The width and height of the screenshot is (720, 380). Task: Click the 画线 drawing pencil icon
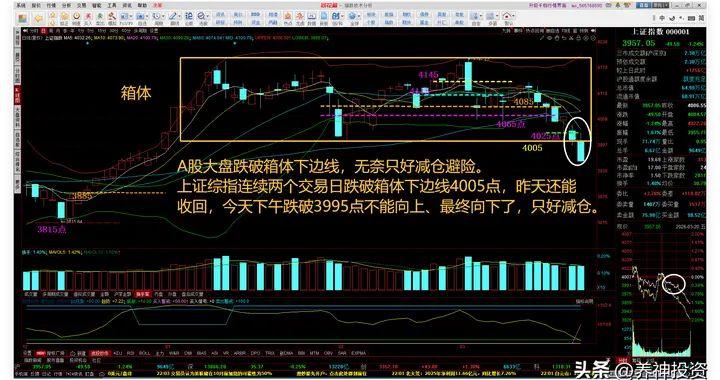coord(172,16)
